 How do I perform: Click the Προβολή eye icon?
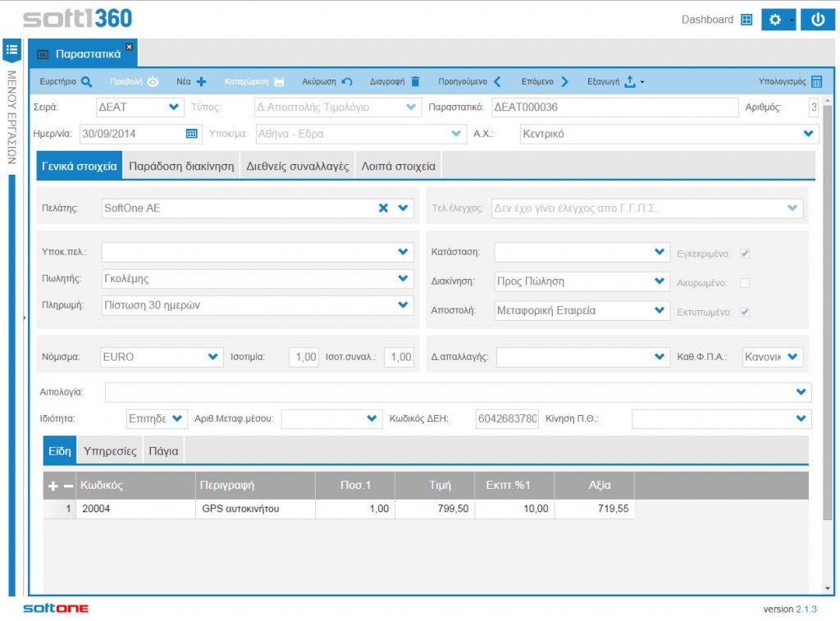coord(153,81)
